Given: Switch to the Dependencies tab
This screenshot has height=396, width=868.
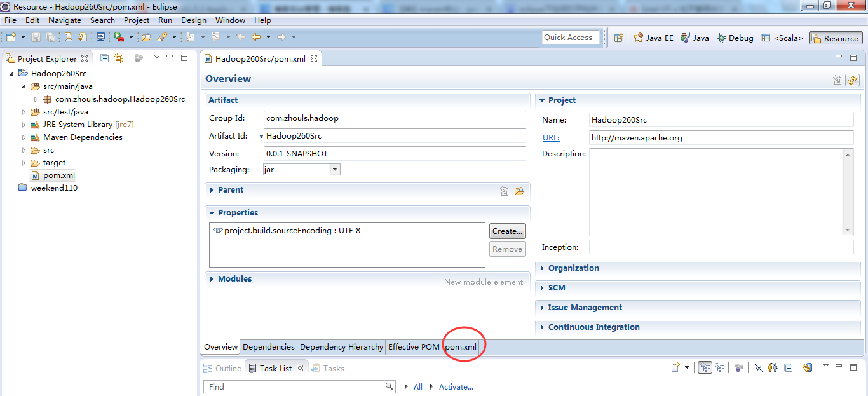Looking at the screenshot, I should tap(269, 347).
